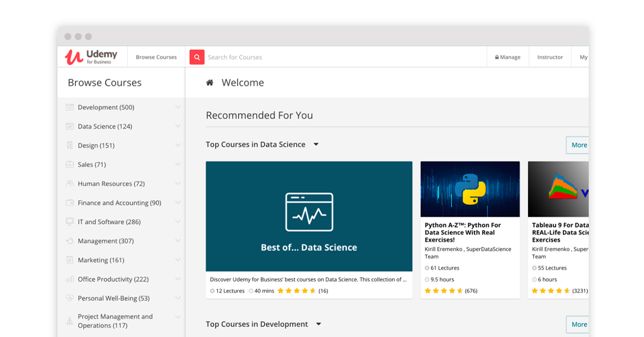Click the Data Science category icon

click(x=70, y=127)
